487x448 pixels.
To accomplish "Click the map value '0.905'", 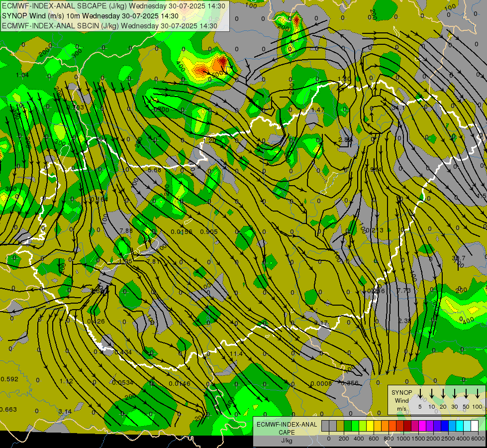I will [x=209, y=231].
